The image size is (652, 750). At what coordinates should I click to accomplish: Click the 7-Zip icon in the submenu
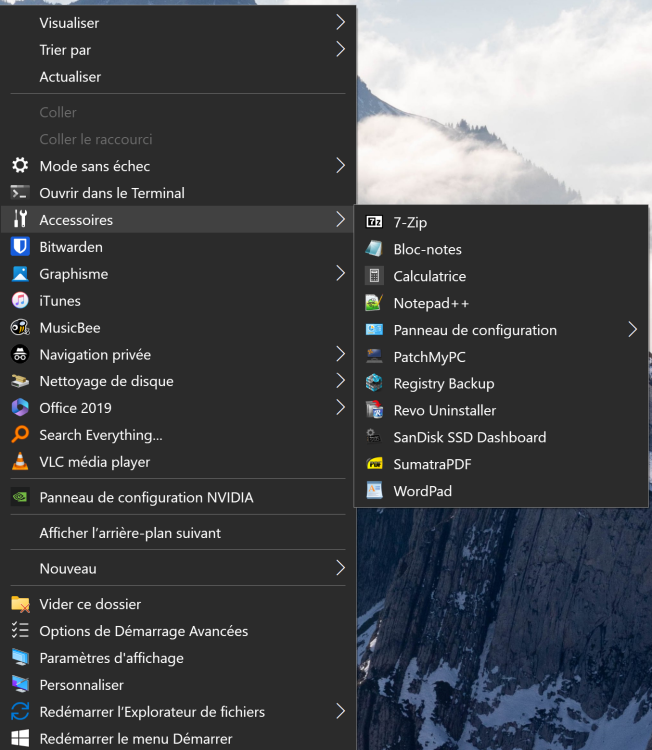(x=374, y=222)
